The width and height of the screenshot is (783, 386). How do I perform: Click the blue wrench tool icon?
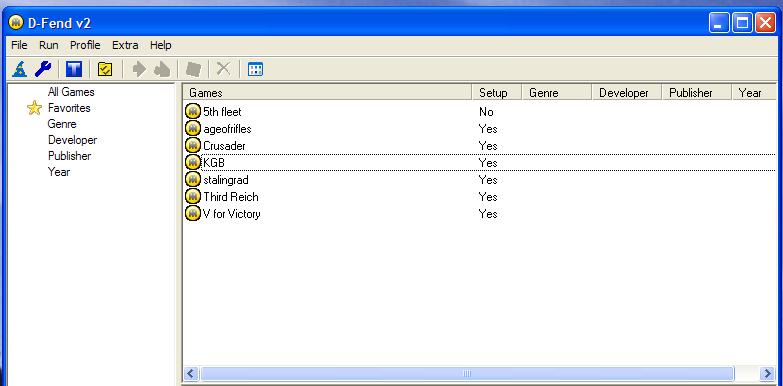click(x=43, y=69)
